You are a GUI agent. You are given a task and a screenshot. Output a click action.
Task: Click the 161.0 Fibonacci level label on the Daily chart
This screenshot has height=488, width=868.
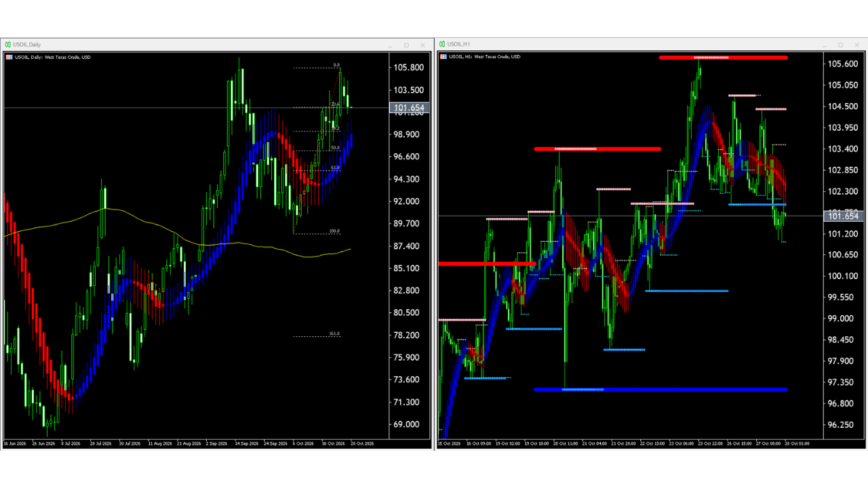point(334,334)
